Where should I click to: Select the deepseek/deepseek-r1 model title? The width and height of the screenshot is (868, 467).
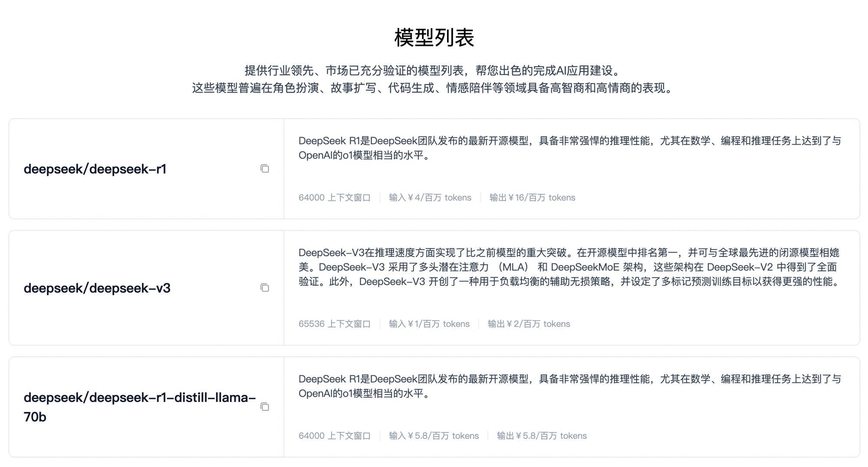tap(95, 169)
